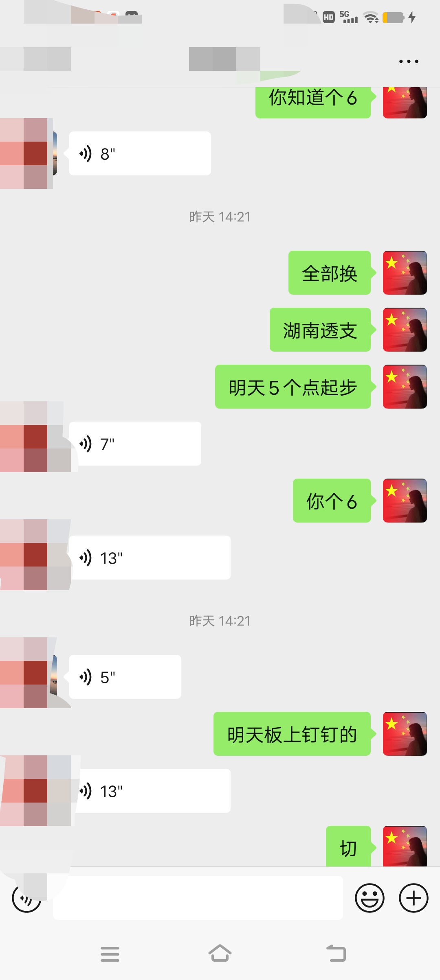The height and width of the screenshot is (980, 440).
Task: Tap flag avatar beside 你个 6 message
Action: (x=405, y=501)
